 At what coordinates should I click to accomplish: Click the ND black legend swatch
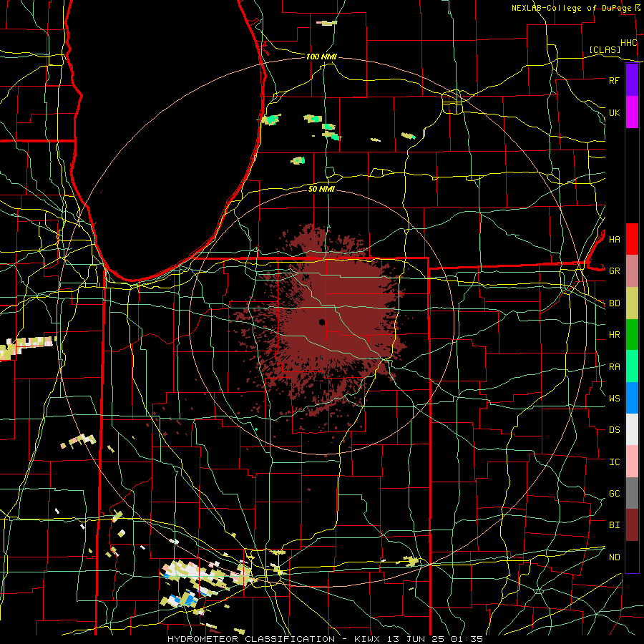point(632,557)
